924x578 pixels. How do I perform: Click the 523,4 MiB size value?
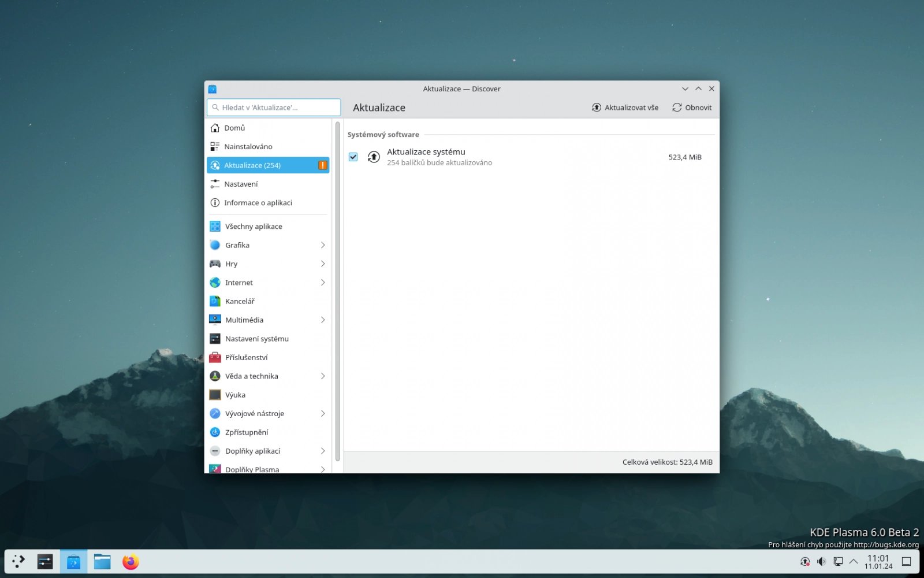pyautogui.click(x=685, y=157)
